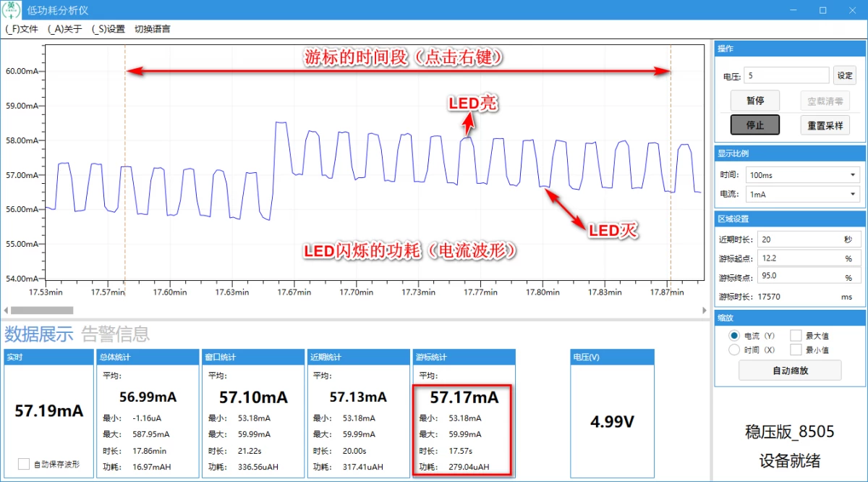Click the 54.00mA Y-axis label
Image resolution: width=868 pixels, height=482 pixels.
click(22, 278)
